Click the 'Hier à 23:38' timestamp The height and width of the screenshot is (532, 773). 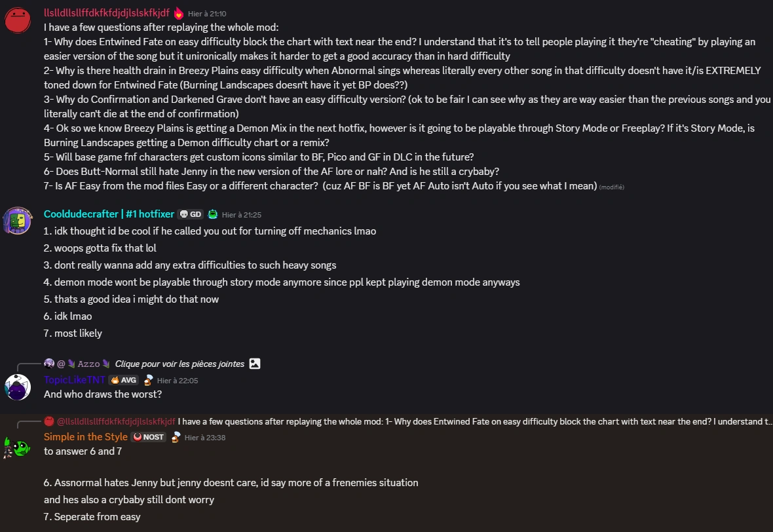click(x=205, y=437)
